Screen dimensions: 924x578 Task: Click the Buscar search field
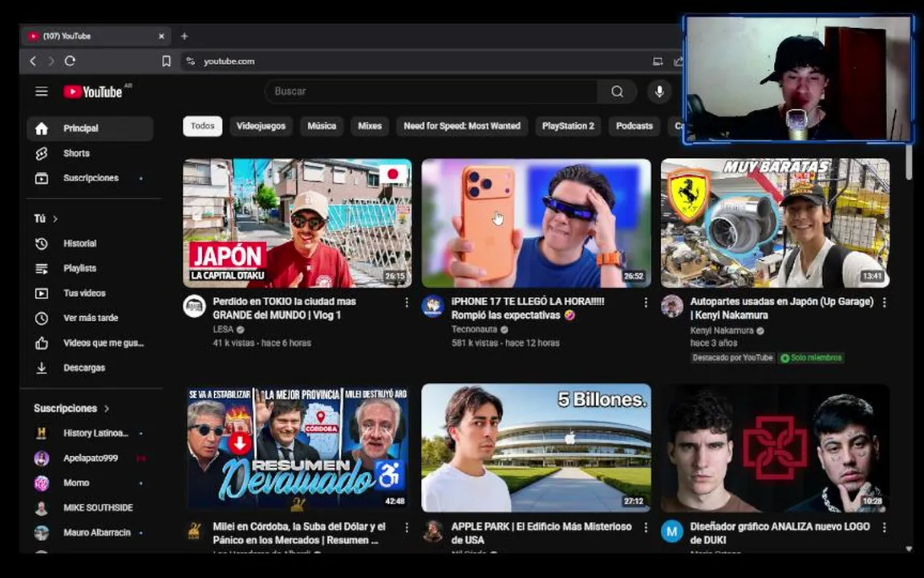432,92
